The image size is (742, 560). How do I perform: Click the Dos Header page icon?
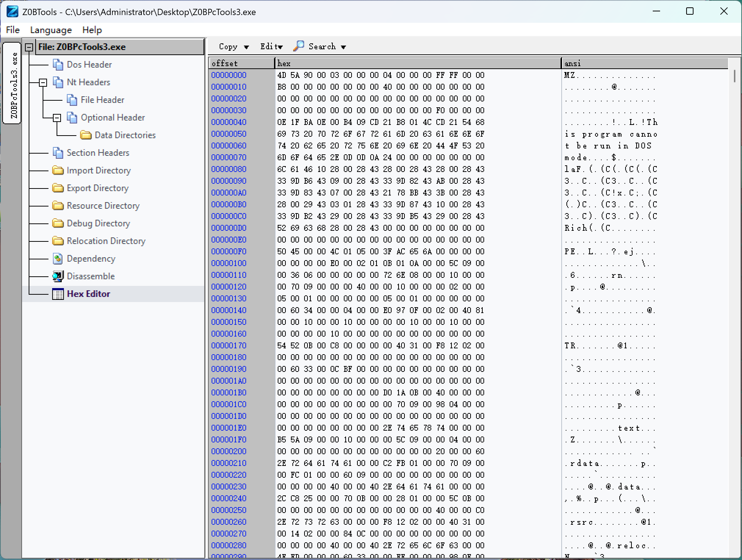[58, 65]
